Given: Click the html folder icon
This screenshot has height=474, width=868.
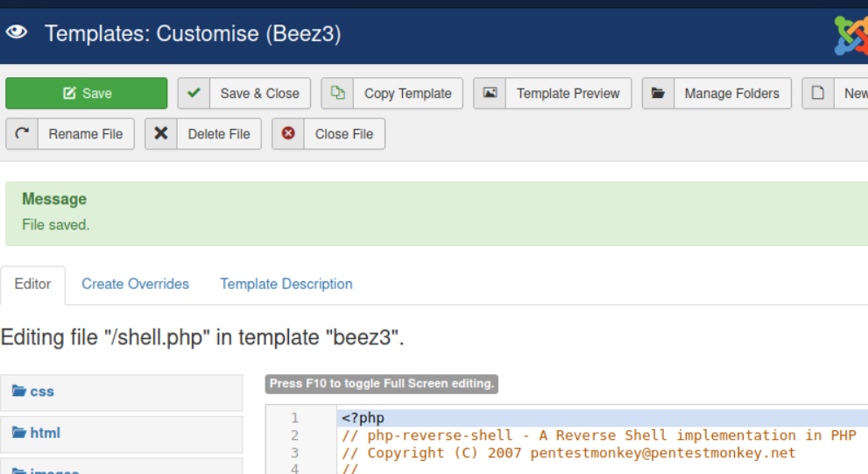Looking at the screenshot, I should (19, 433).
